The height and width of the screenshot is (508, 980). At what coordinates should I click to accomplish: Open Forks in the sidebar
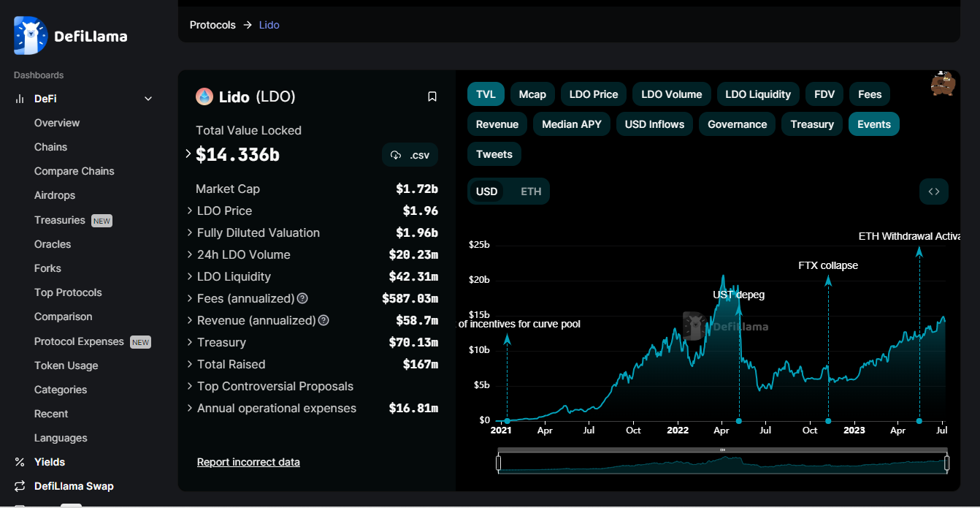click(x=47, y=268)
